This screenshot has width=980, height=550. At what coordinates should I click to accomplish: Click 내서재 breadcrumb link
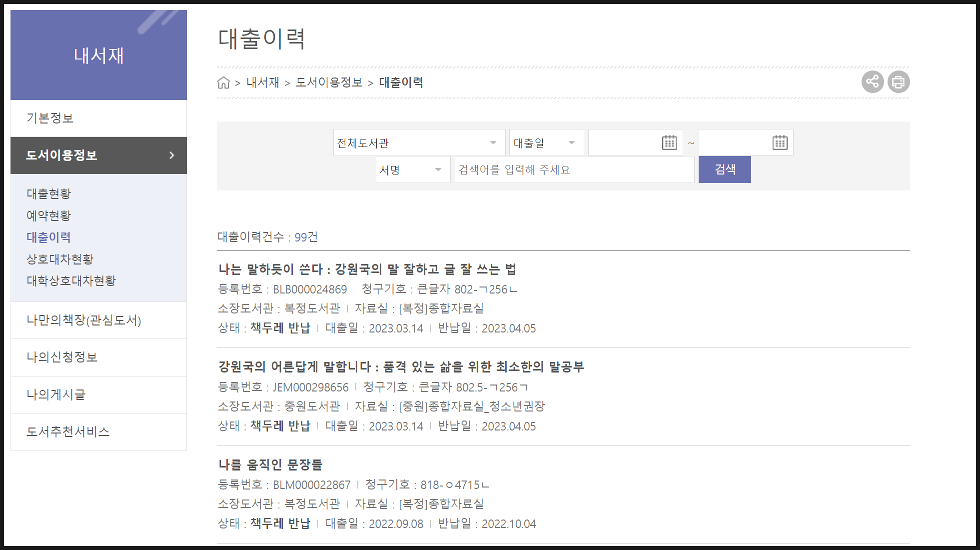coord(263,82)
